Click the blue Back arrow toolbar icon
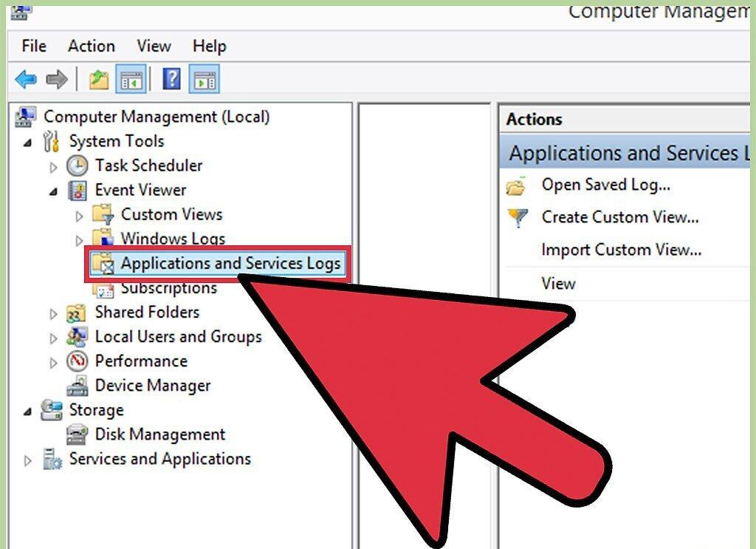This screenshot has height=549, width=756. point(26,79)
